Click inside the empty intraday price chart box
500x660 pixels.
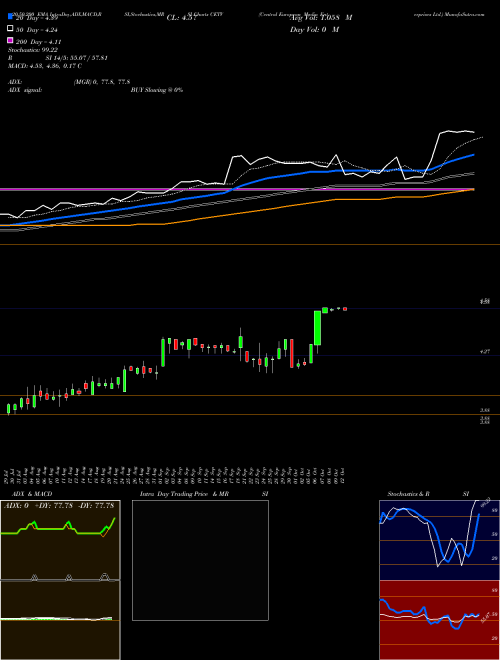200,560
